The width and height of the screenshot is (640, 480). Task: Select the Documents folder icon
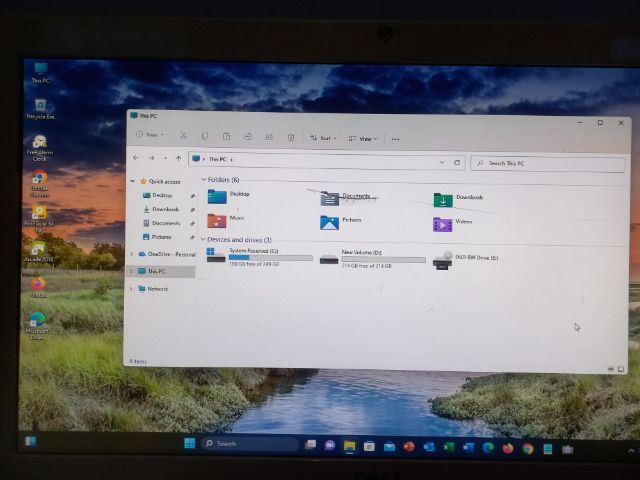(330, 199)
